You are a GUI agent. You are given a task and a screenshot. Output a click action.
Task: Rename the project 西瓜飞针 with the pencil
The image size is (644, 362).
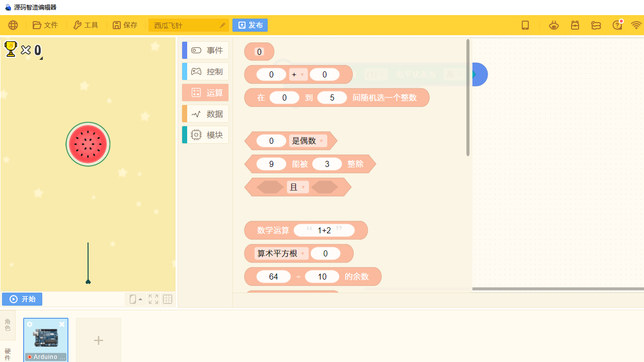pyautogui.click(x=222, y=25)
